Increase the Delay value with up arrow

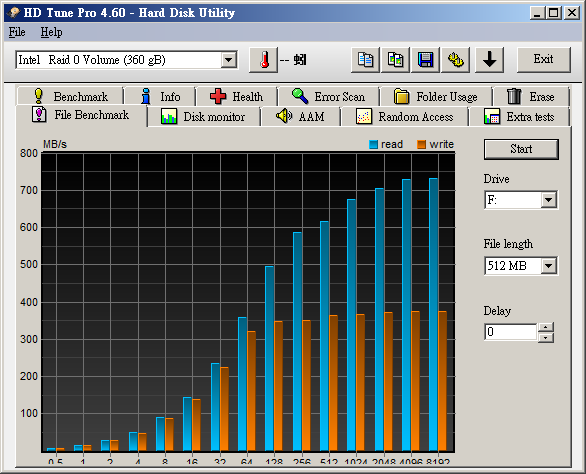(x=546, y=327)
